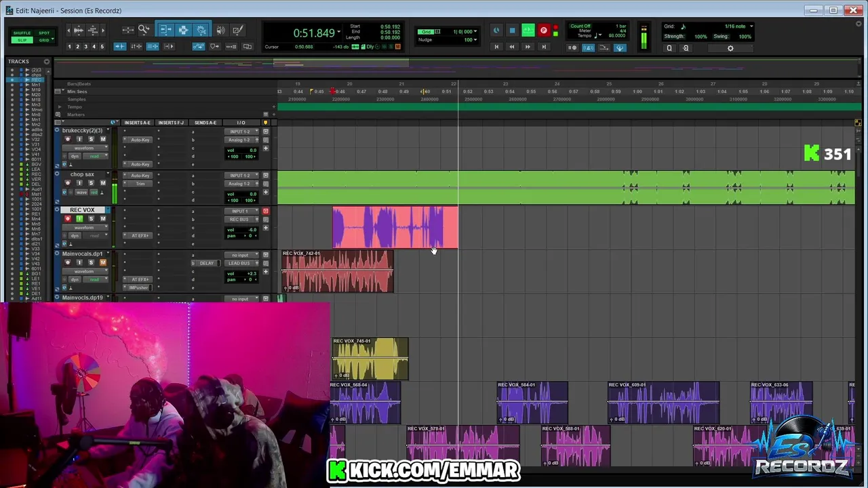Image resolution: width=868 pixels, height=488 pixels.
Task: Click the Tracks list options icon
Action: [x=46, y=62]
